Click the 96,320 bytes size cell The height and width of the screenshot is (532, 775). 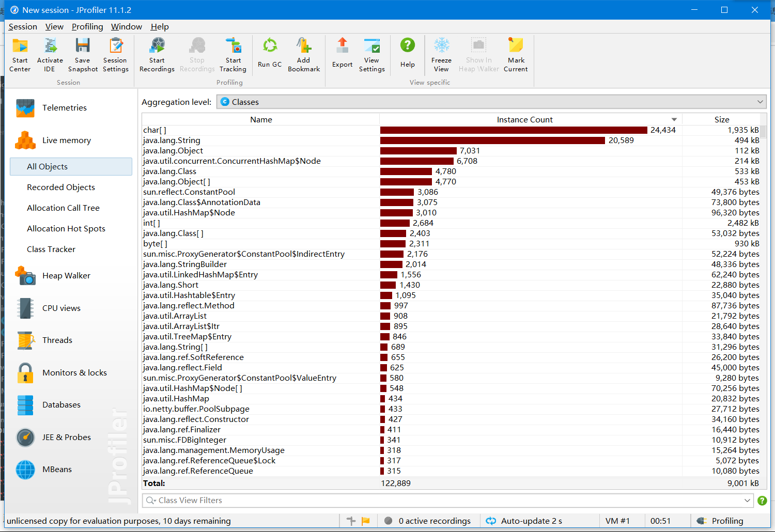[735, 213]
